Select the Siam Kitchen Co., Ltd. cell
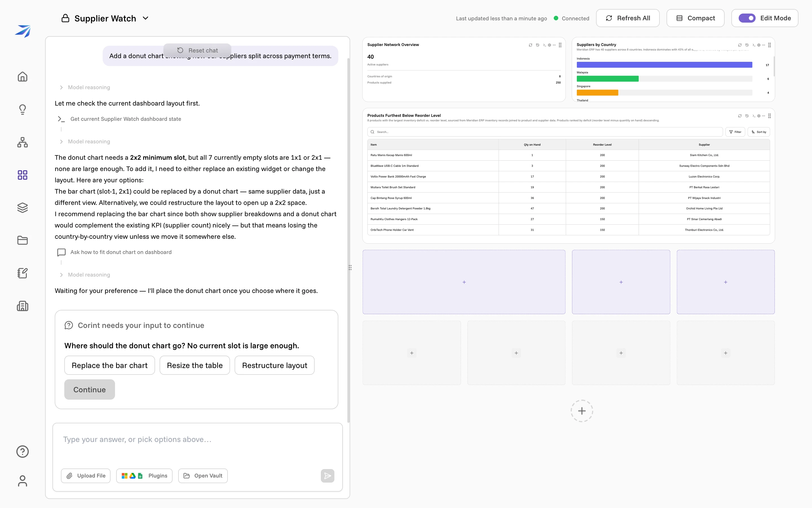Image resolution: width=812 pixels, height=508 pixels. 704,155
